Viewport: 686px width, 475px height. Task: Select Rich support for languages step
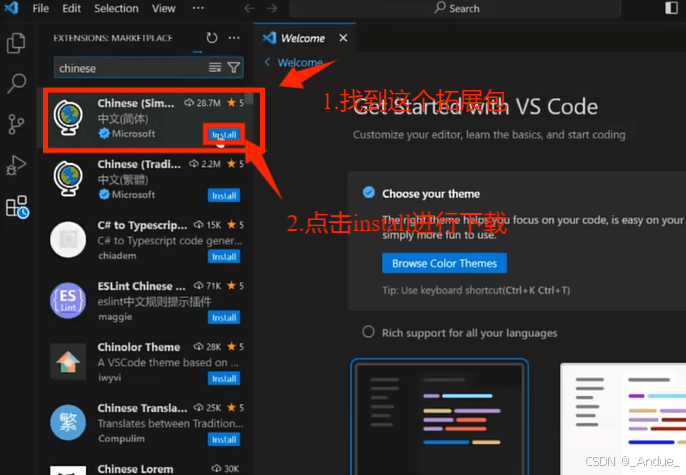469,333
